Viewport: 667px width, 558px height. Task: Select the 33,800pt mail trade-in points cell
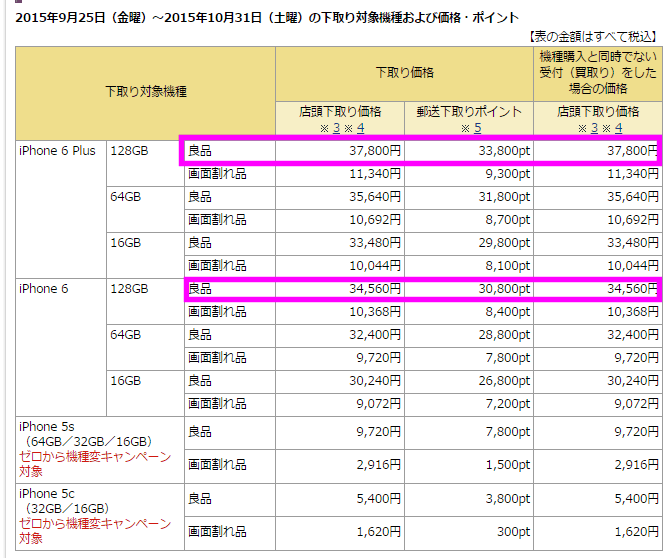[504, 152]
